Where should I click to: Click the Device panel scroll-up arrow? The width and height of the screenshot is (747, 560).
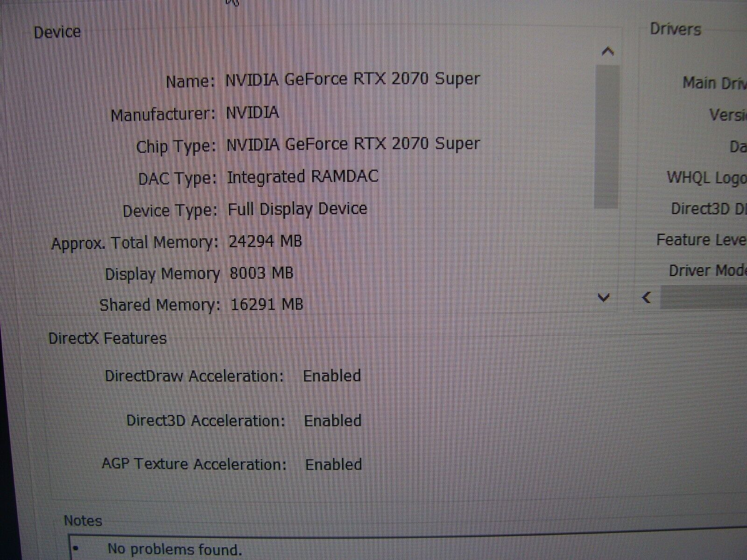(607, 51)
